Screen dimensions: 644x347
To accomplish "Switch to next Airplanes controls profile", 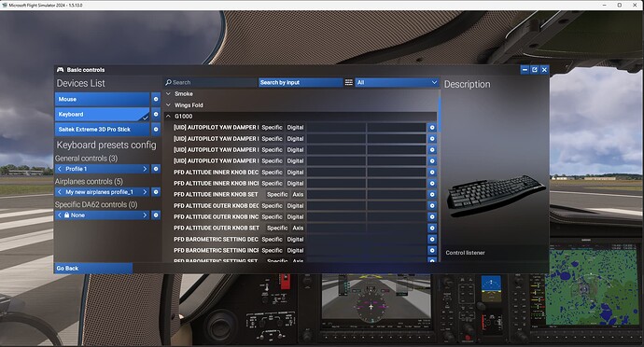I will click(145, 192).
